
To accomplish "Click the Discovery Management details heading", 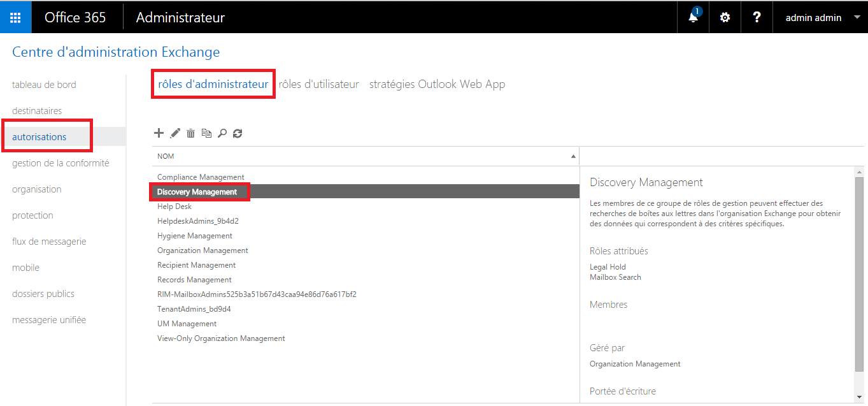I will pos(646,182).
